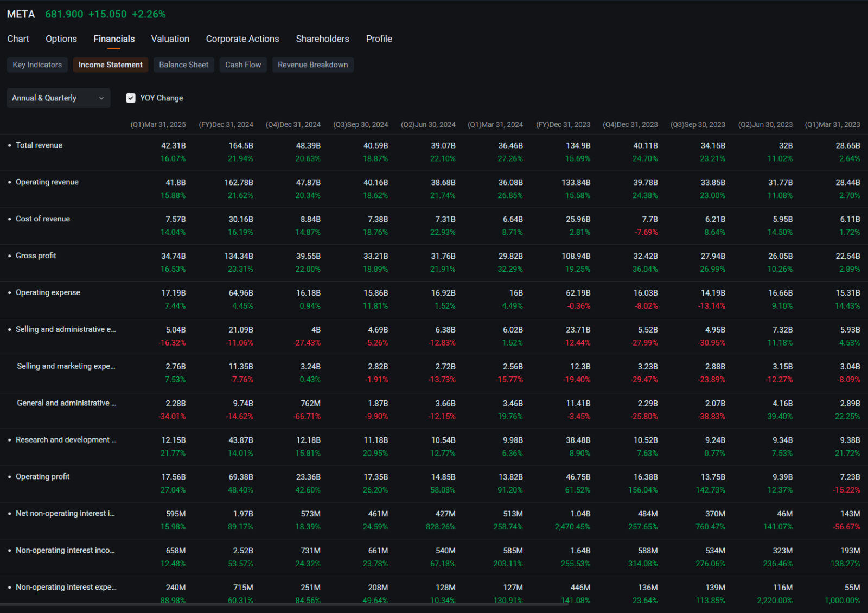Click Research and development value 43.87B
Viewport: 868px width, 613px height.
(x=241, y=440)
